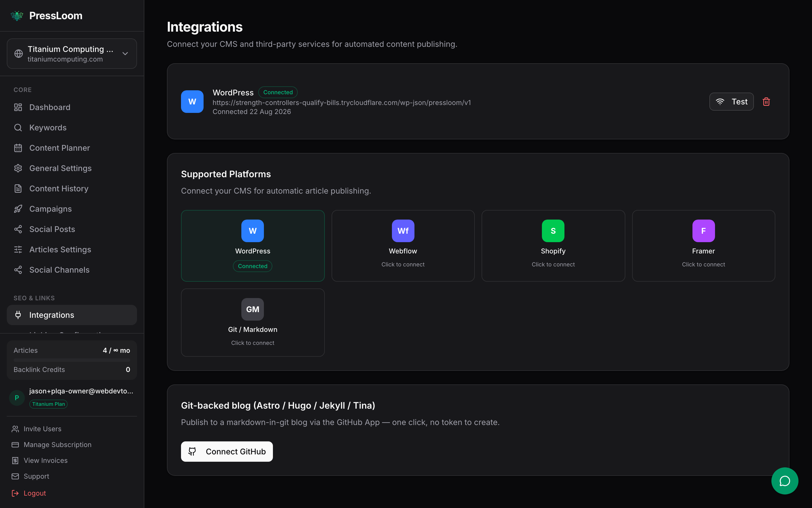Go to Campaigns
The width and height of the screenshot is (812, 508).
point(72,209)
